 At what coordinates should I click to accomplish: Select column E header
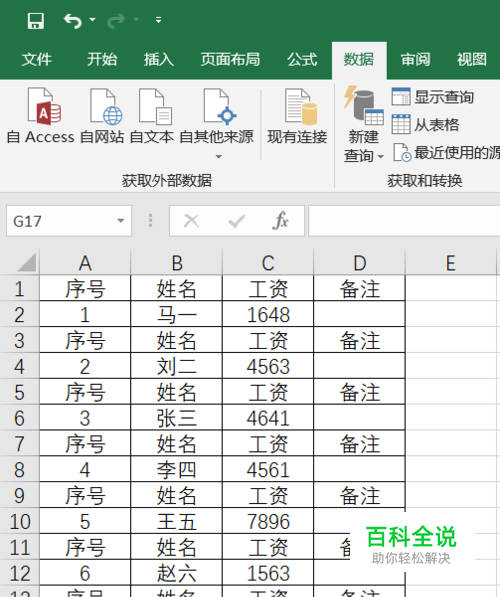[451, 263]
